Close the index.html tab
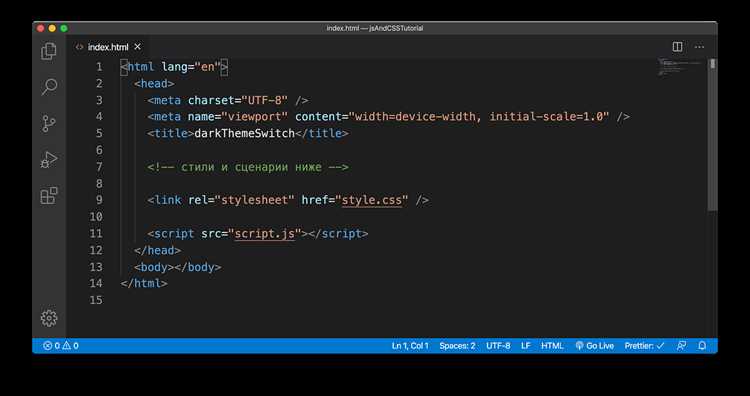Viewport: 750px width, 396px height. coord(137,47)
